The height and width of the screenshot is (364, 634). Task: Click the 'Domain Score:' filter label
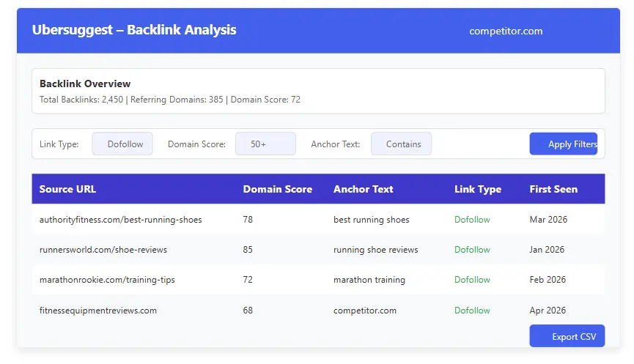click(x=196, y=144)
